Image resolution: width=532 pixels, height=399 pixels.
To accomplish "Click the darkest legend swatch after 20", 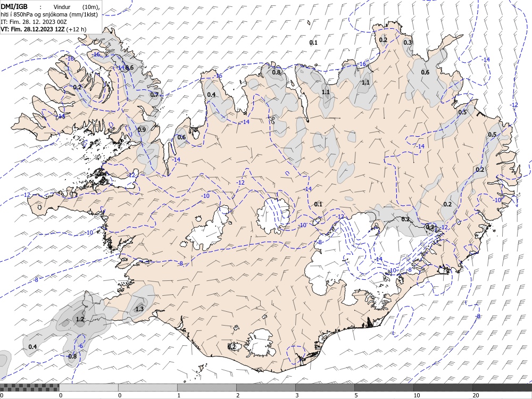I will click(502, 387).
